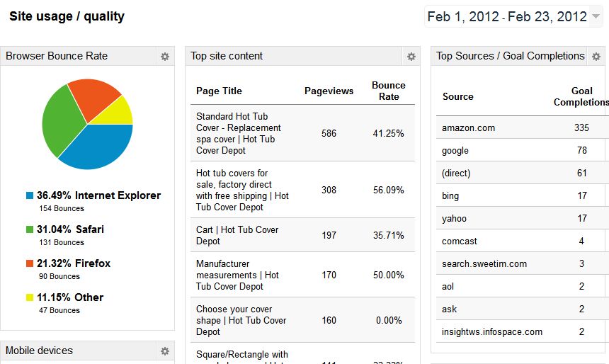Image resolution: width=609 pixels, height=364 pixels.
Task: Open Top Sources widget settings gear
Action: 596,57
